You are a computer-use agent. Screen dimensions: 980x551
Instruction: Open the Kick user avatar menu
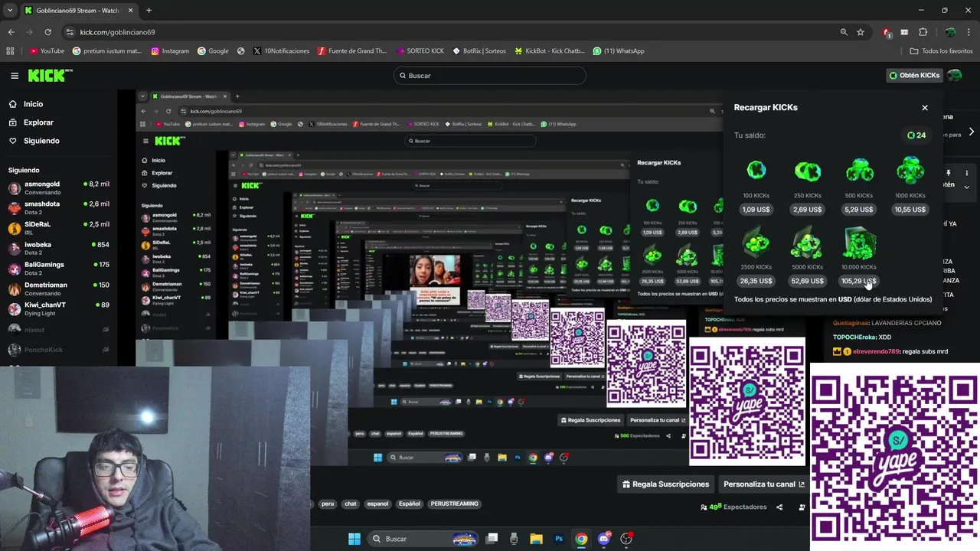955,76
